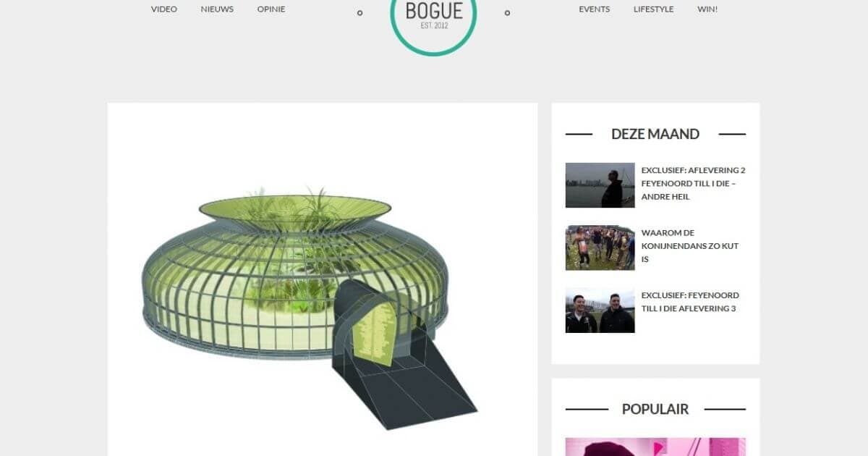This screenshot has width=868, height=456.
Task: Open the konijnendans festival thumbnail
Action: coord(600,248)
